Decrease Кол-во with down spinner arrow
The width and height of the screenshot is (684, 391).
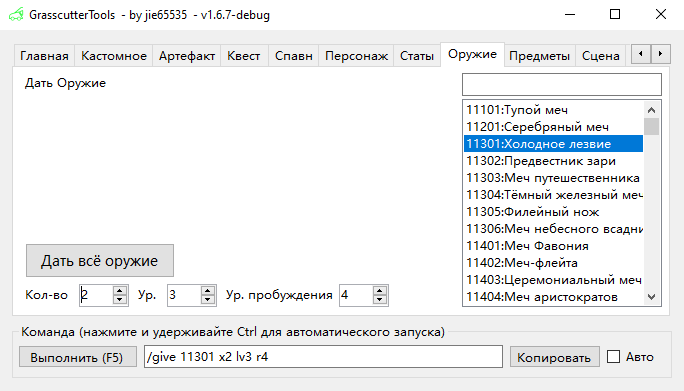tap(120, 300)
